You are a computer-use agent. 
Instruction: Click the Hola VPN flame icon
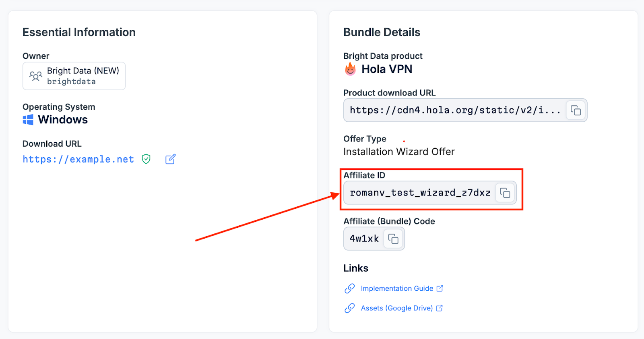pyautogui.click(x=350, y=69)
